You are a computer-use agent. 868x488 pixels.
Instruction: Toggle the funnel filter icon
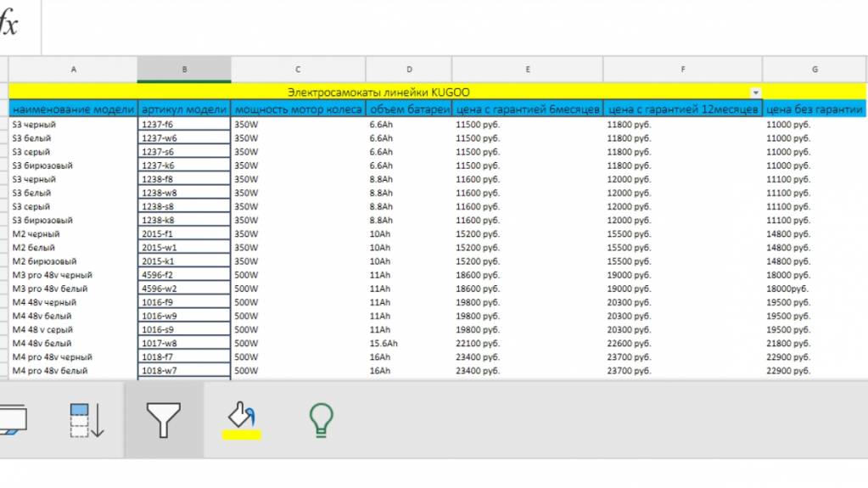164,420
